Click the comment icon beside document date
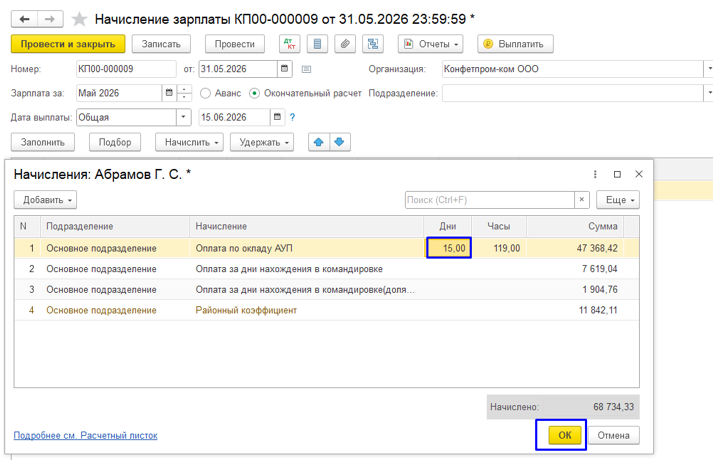Viewport: 722px width, 470px height. click(306, 69)
